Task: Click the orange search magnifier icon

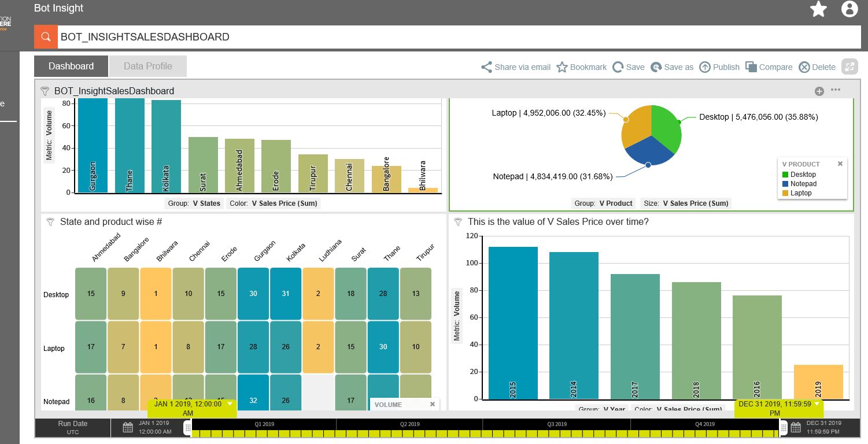Action: pyautogui.click(x=46, y=37)
